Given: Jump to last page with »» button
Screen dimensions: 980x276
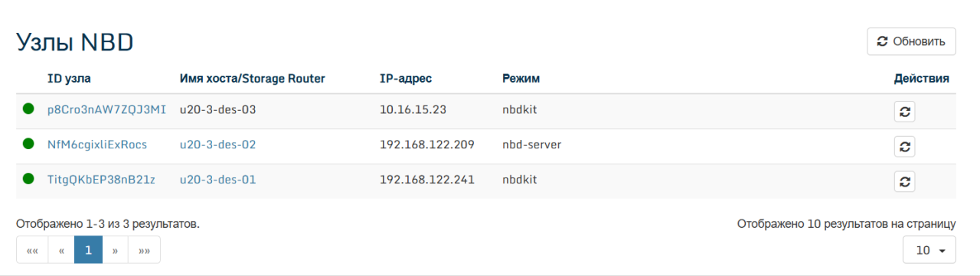Looking at the screenshot, I should point(145,250).
